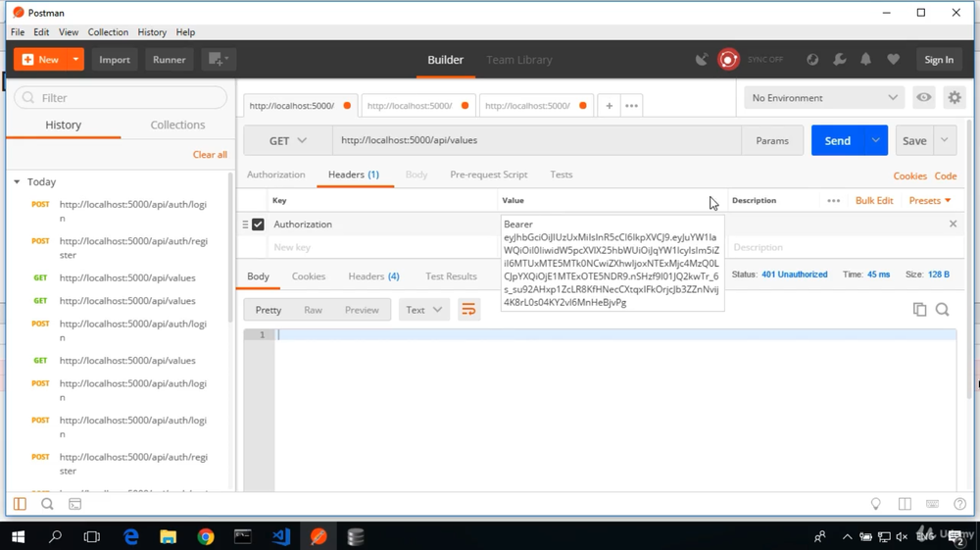Click the Params button
This screenshot has height=550, width=980.
click(x=772, y=140)
